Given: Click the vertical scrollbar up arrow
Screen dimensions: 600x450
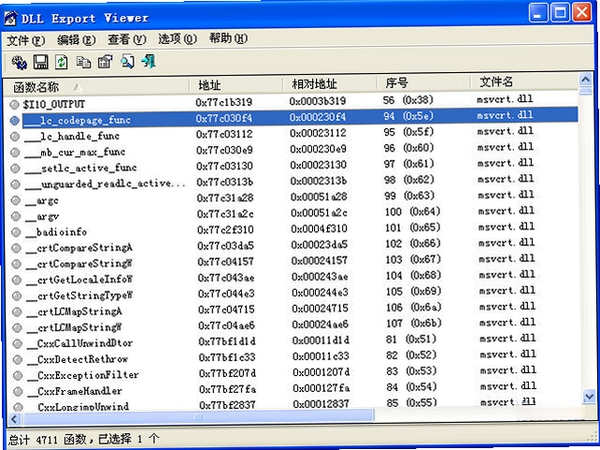Looking at the screenshot, I should [x=585, y=80].
